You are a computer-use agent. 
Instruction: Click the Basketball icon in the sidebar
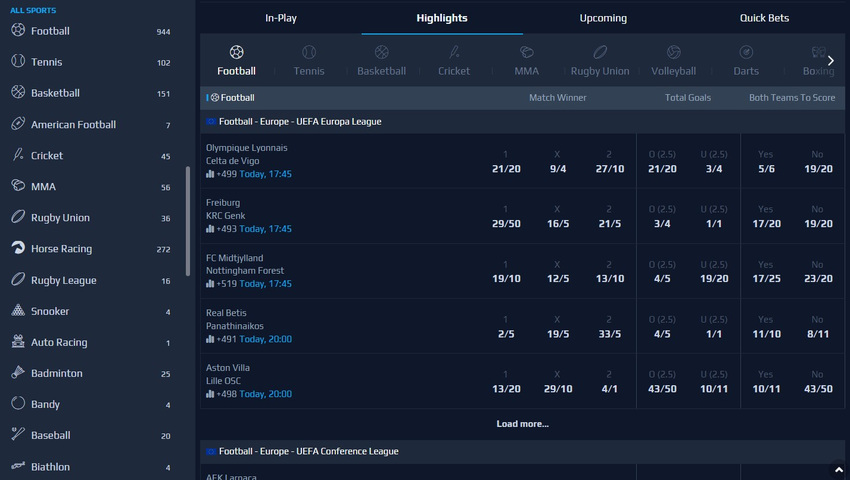pyautogui.click(x=18, y=92)
